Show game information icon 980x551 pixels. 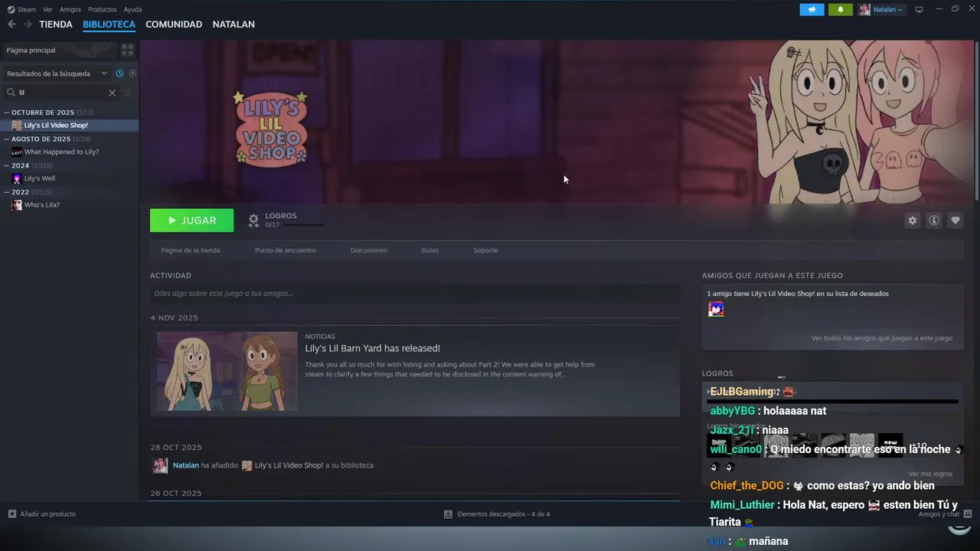933,220
